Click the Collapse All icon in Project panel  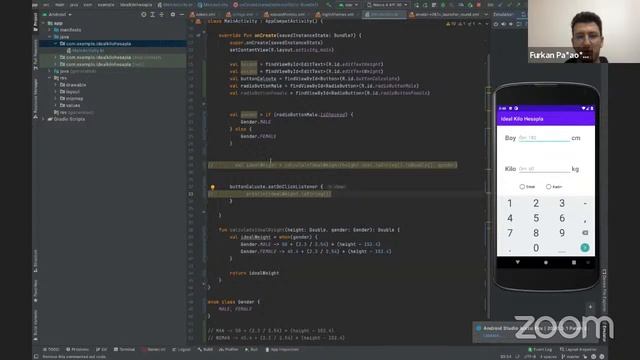coord(162,14)
